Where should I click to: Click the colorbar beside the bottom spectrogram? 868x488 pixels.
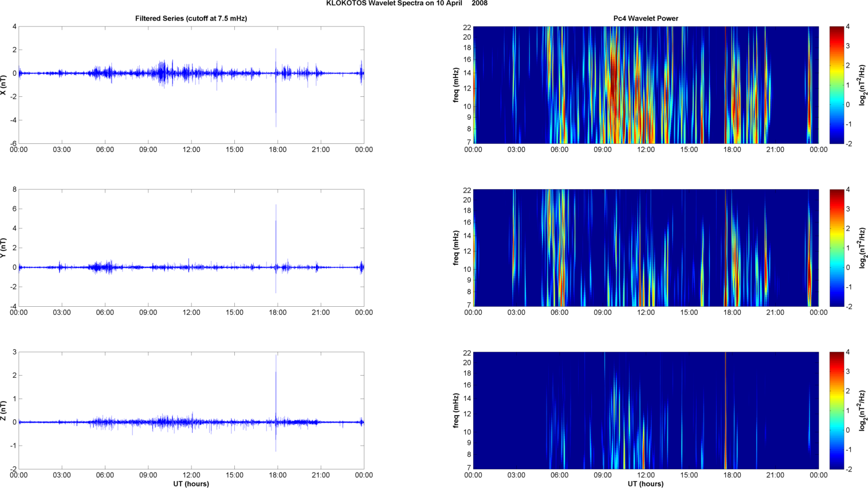coord(836,411)
